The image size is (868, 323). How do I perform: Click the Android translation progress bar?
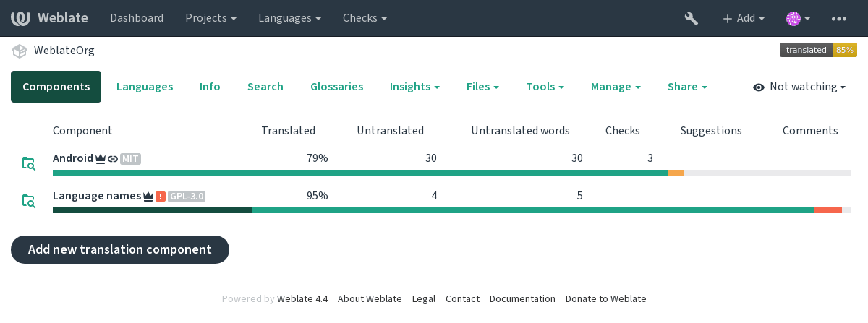point(452,173)
